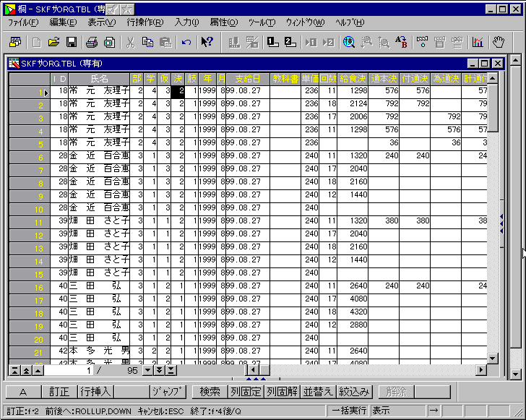
Task: Select the 氏名 column header
Action: pyautogui.click(x=99, y=78)
